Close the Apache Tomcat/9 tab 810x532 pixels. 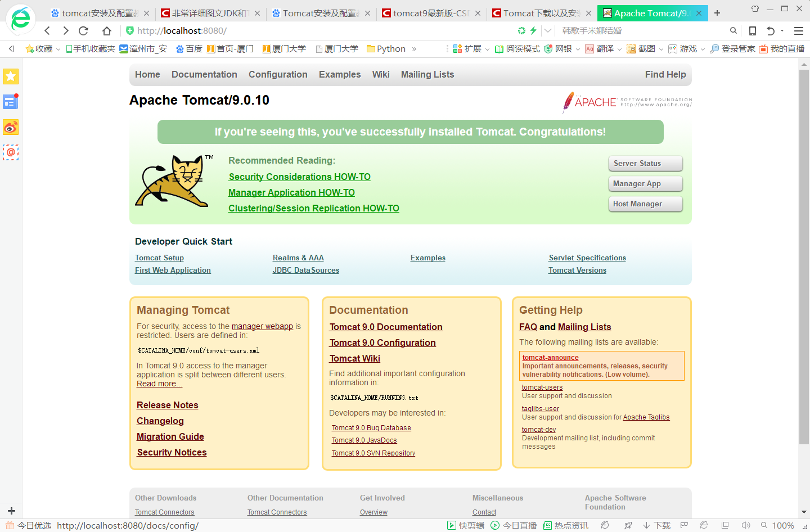pyautogui.click(x=699, y=13)
